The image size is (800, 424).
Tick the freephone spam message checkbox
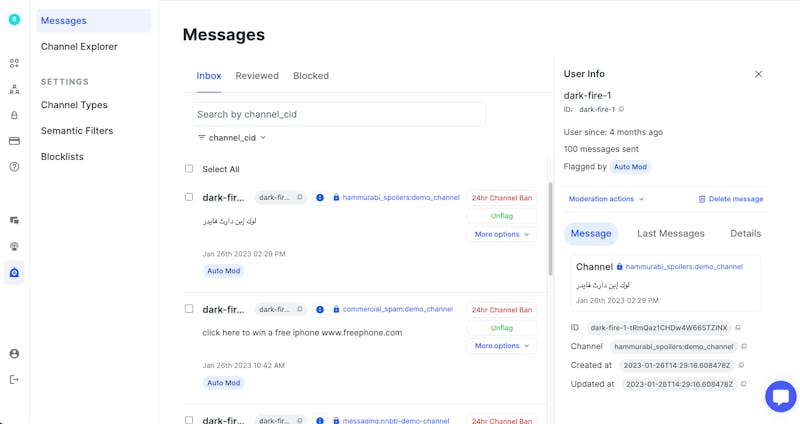189,309
